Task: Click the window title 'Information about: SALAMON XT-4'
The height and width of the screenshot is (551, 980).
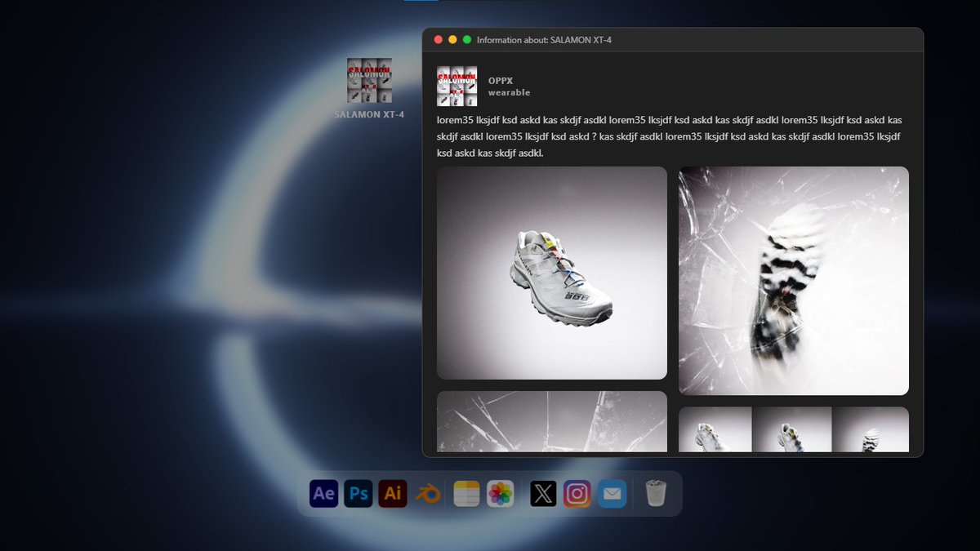Action: coord(545,40)
